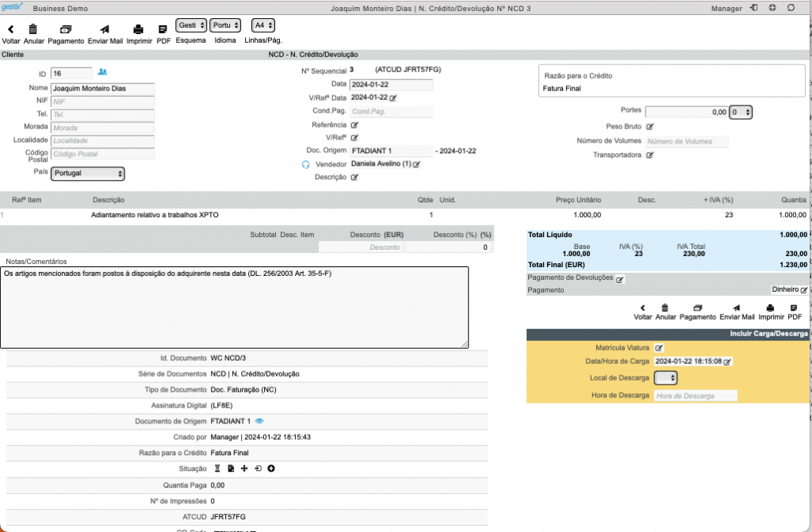Click logout icon next to Manager
Image resolution: width=812 pixels, height=532 pixels.
point(754,8)
